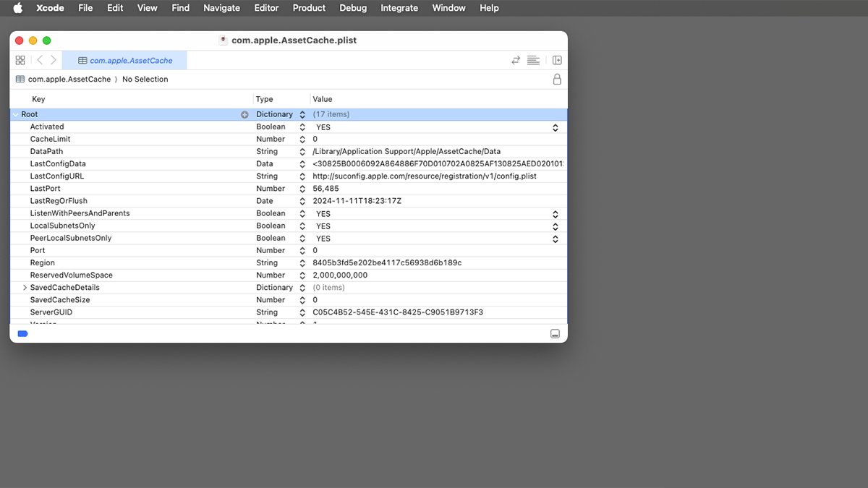Screen dimensions: 868x488
Task: Open the Activated value YES/NO popup
Action: [x=556, y=127]
